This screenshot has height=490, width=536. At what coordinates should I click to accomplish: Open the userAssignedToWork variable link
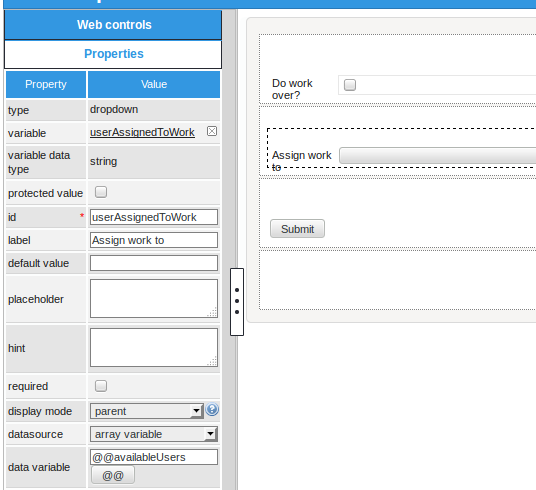coord(142,132)
